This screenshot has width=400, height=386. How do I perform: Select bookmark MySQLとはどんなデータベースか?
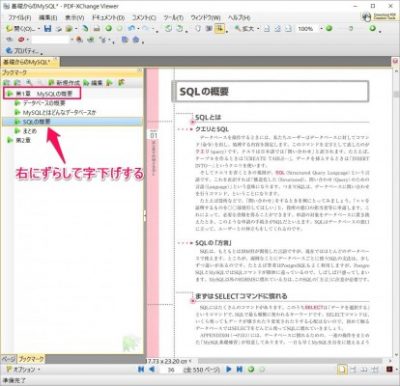pyautogui.click(x=59, y=112)
